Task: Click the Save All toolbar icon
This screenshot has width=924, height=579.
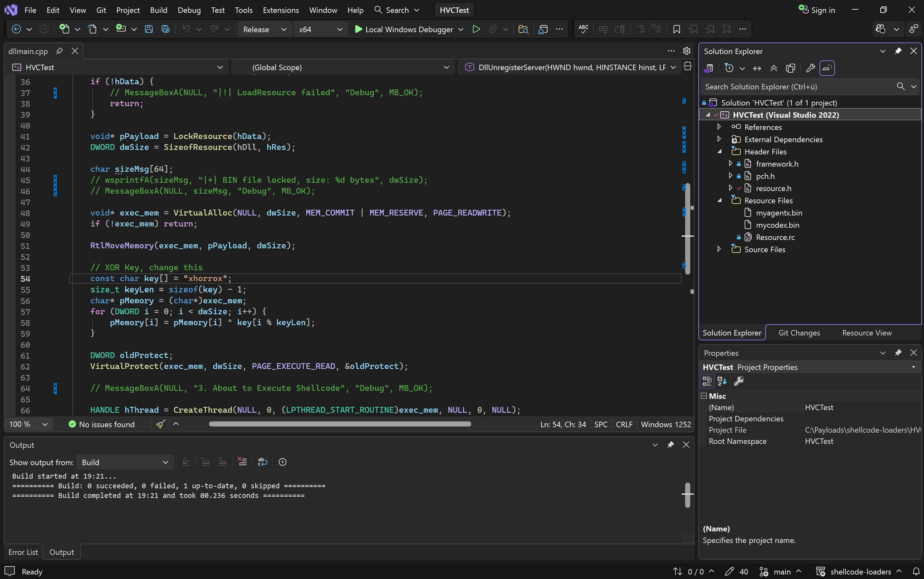Action: (x=165, y=29)
